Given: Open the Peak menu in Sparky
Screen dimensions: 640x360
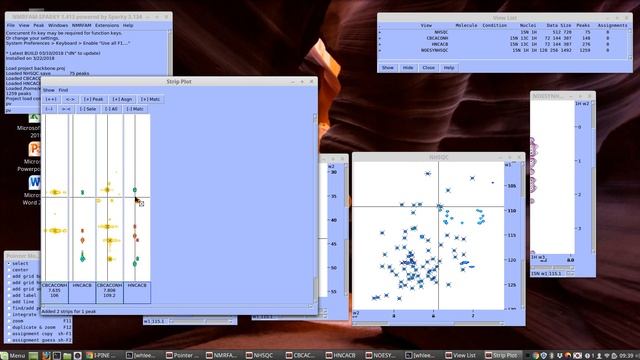Looking at the screenshot, I should [x=39, y=25].
